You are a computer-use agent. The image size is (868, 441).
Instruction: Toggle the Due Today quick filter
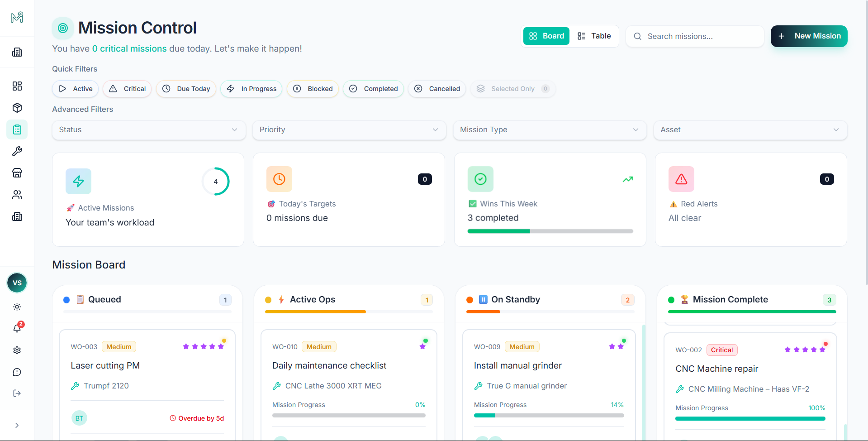[x=186, y=89]
